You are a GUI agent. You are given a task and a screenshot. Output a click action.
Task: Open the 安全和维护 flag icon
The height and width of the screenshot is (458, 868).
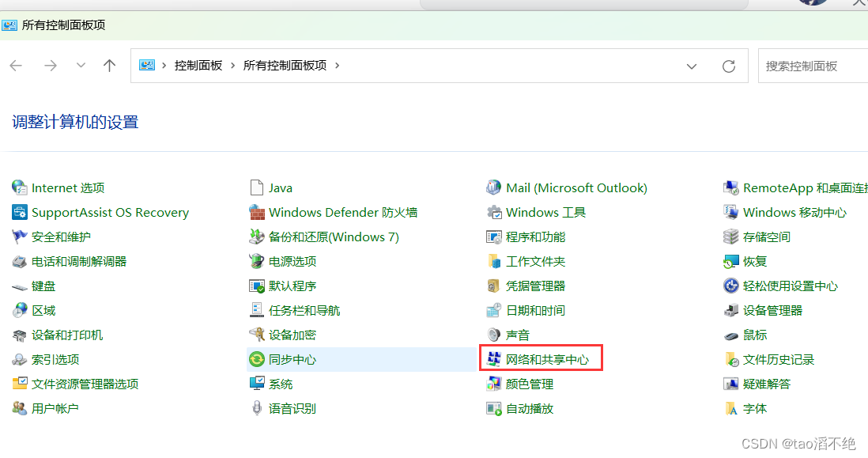point(20,237)
